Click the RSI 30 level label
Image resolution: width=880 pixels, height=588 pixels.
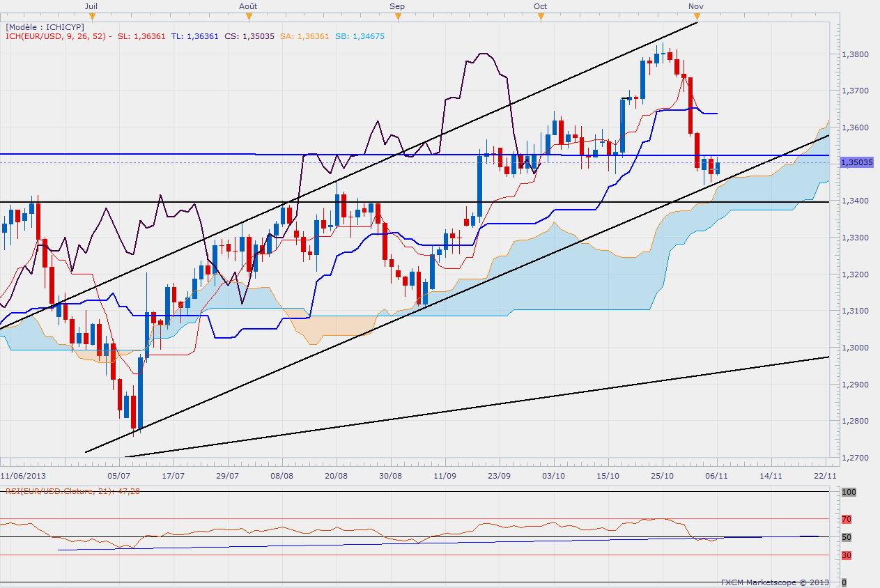point(847,555)
